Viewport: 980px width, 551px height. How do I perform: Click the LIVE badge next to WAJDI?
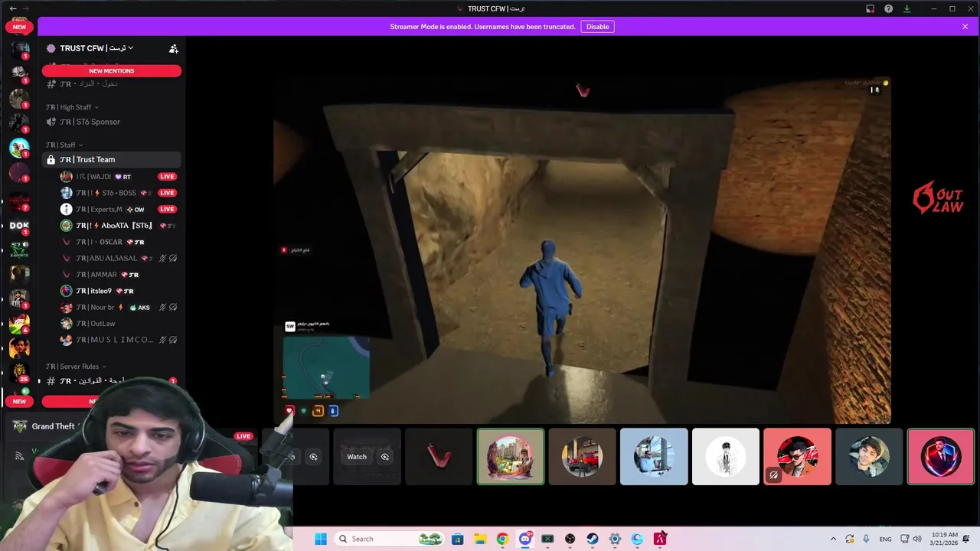point(167,177)
